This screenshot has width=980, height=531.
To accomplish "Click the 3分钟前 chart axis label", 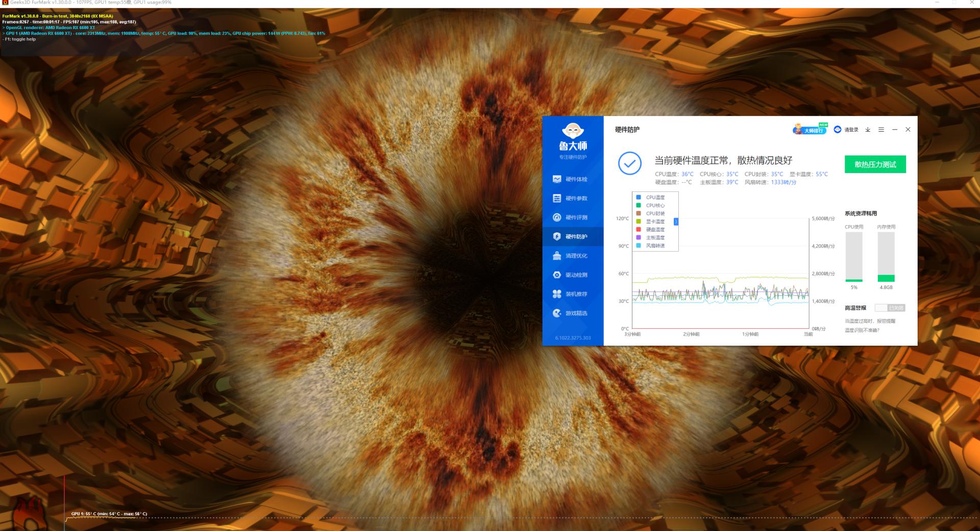I will (x=632, y=334).
